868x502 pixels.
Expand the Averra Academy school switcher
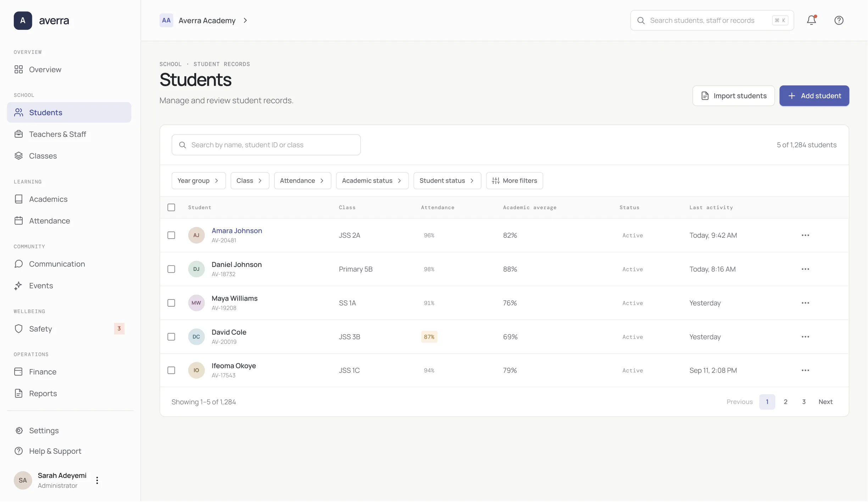[204, 20]
